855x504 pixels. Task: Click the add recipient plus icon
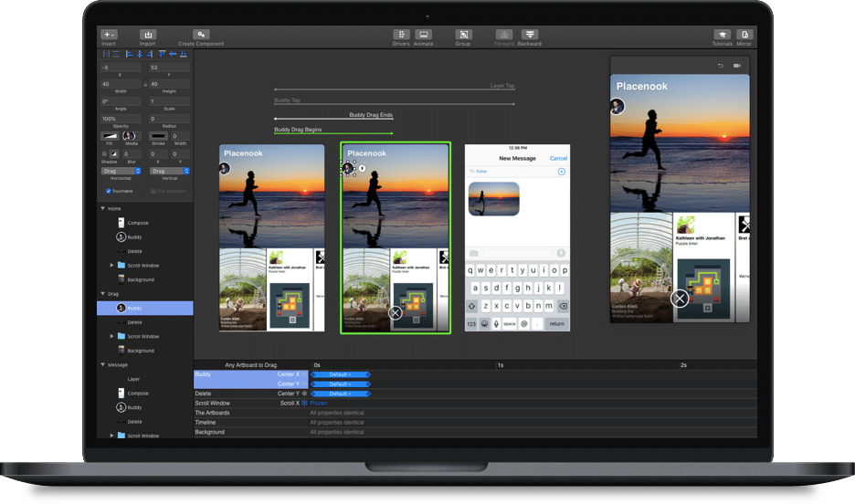coord(561,172)
